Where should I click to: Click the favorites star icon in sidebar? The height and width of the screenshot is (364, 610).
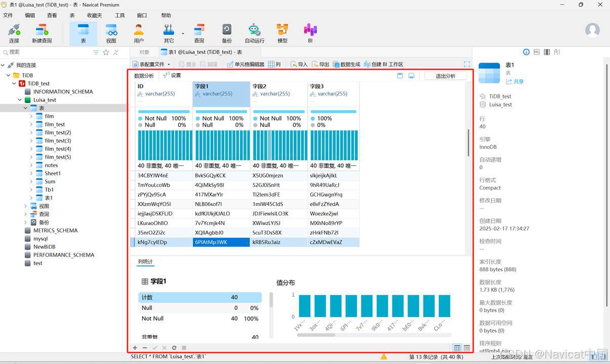pyautogui.click(x=106, y=52)
